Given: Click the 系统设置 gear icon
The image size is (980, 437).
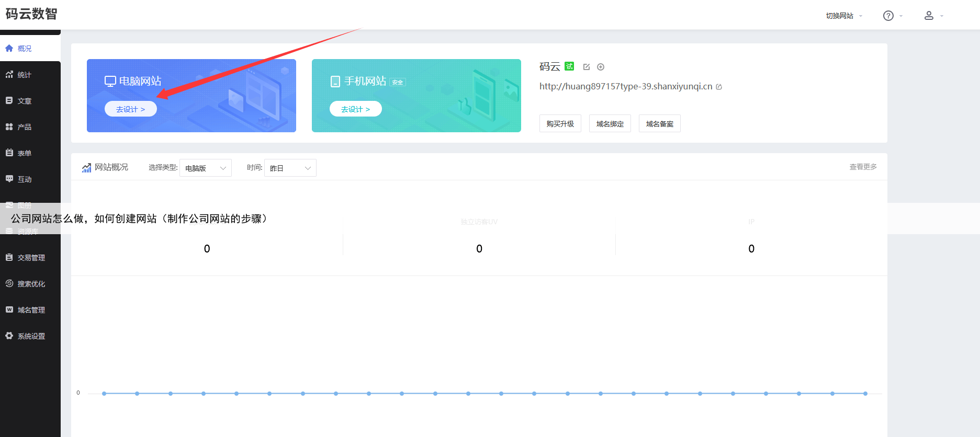Looking at the screenshot, I should coord(9,336).
